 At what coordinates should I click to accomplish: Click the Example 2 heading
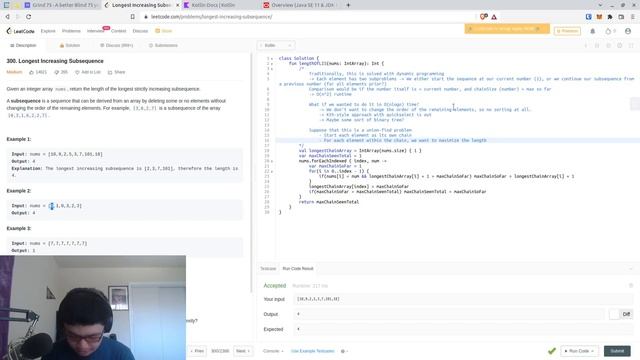click(19, 191)
